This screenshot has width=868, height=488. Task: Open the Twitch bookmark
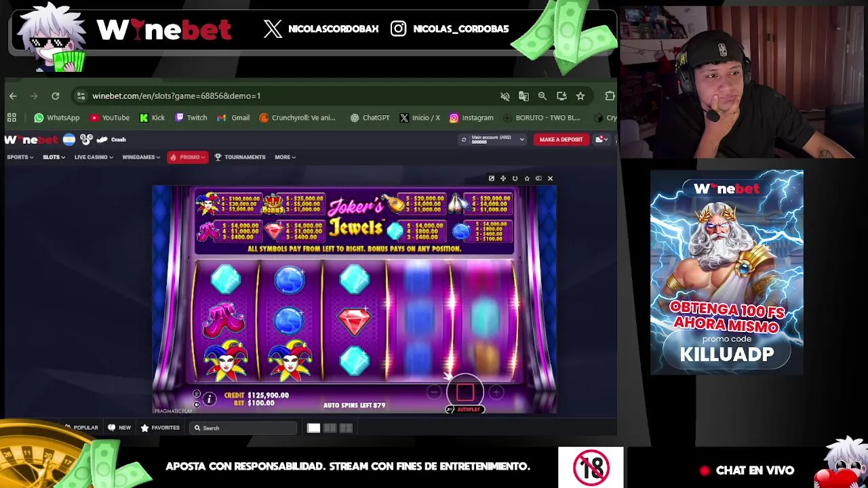tap(191, 118)
